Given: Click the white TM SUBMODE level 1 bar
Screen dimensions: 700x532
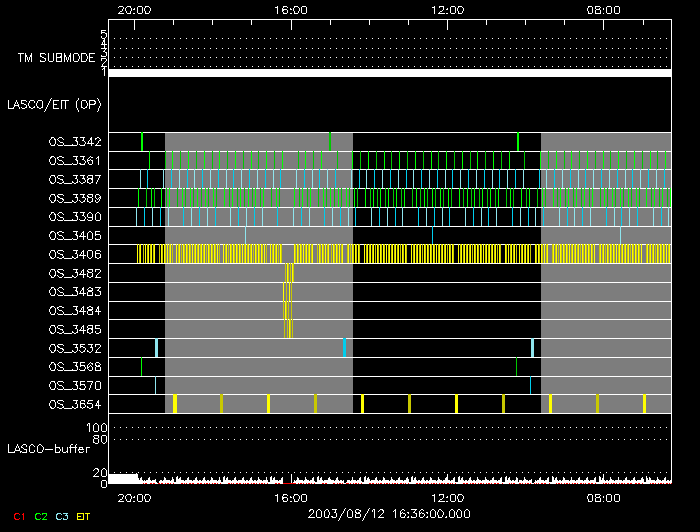Looking at the screenshot, I should (x=389, y=73).
